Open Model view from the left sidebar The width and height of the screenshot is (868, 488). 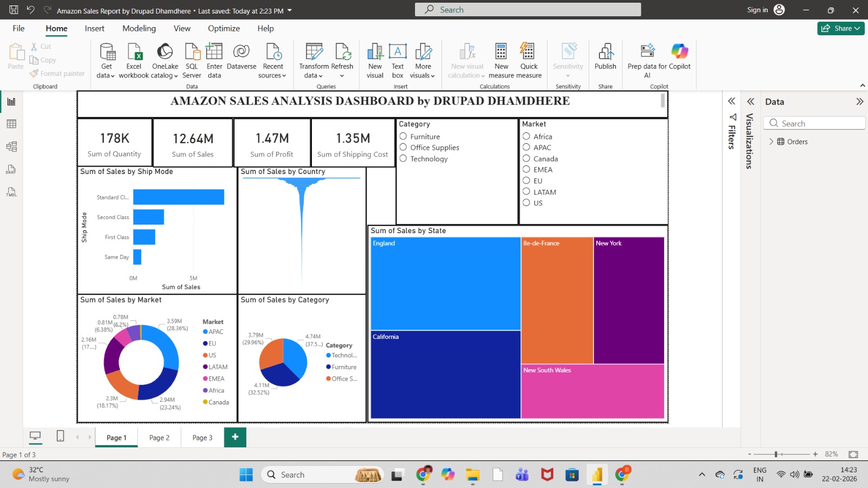[x=11, y=146]
